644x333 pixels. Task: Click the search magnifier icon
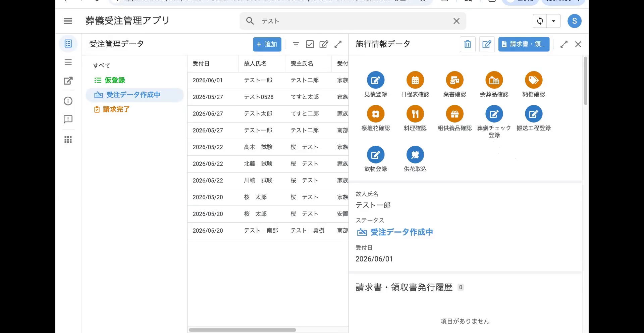coord(250,21)
